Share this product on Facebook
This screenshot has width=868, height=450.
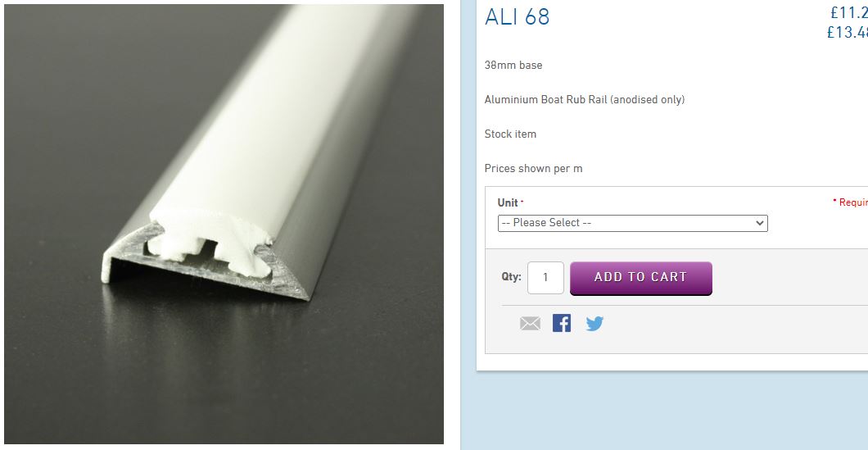tap(561, 323)
